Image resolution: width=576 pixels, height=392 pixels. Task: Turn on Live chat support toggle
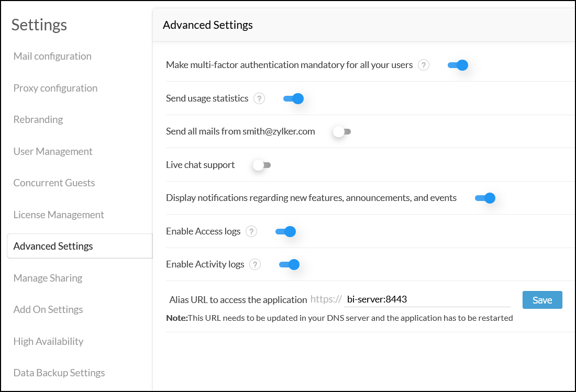(262, 165)
